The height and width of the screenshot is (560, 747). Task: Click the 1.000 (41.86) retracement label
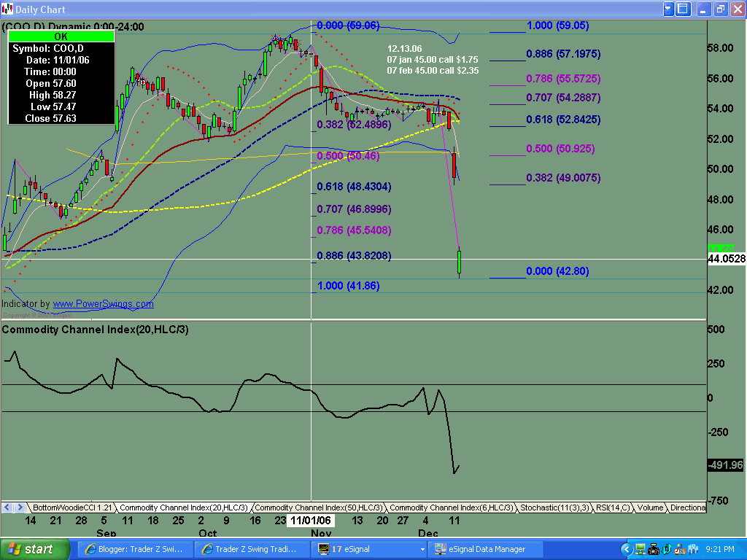(348, 286)
